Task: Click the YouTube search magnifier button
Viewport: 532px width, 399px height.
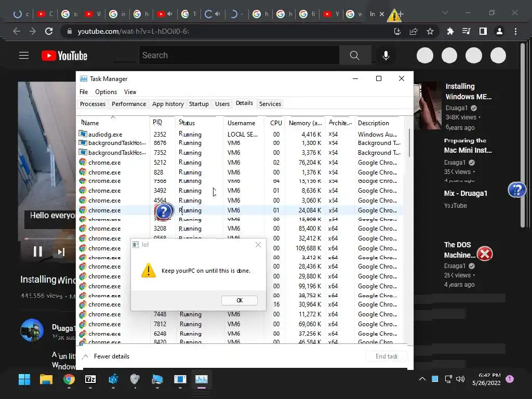Action: (x=354, y=55)
